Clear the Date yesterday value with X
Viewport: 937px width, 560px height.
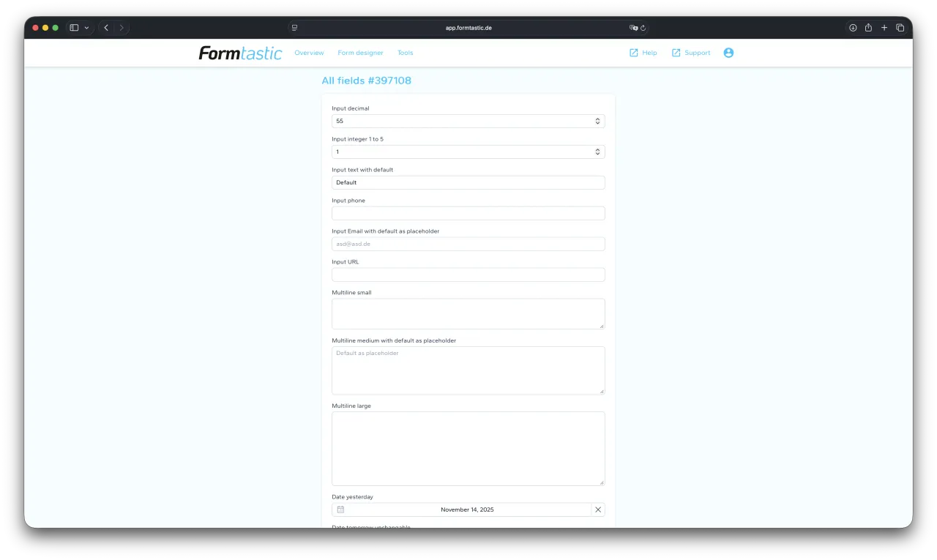click(x=598, y=509)
